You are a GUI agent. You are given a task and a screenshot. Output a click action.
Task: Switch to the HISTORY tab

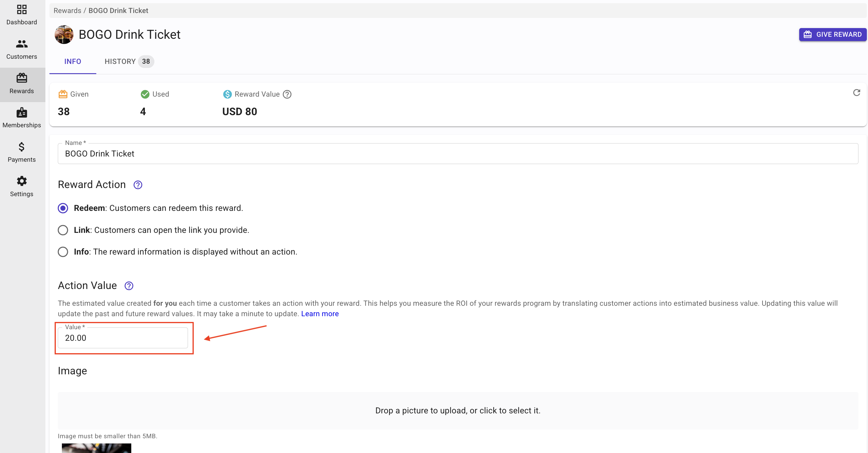pyautogui.click(x=128, y=61)
